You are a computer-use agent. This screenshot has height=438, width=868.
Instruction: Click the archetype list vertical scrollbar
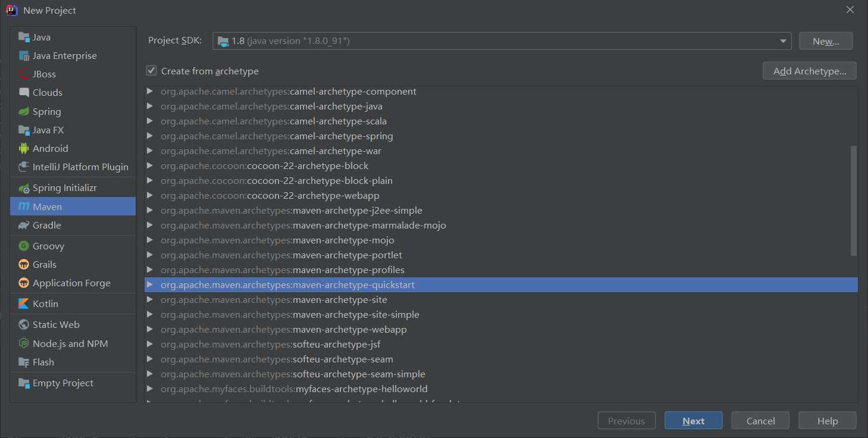(x=854, y=201)
